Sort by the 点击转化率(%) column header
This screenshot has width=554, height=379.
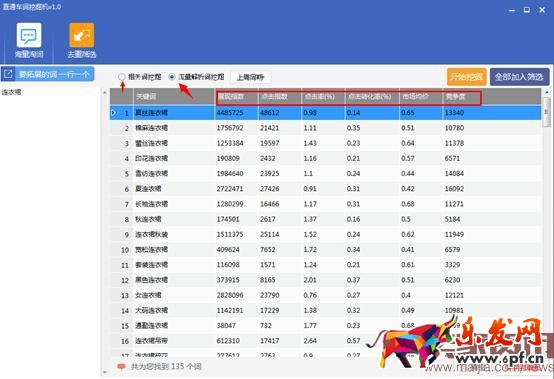click(x=372, y=96)
